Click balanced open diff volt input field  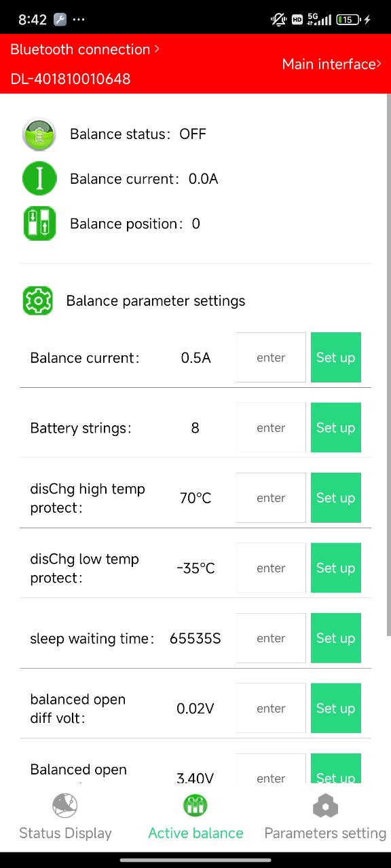click(x=271, y=709)
